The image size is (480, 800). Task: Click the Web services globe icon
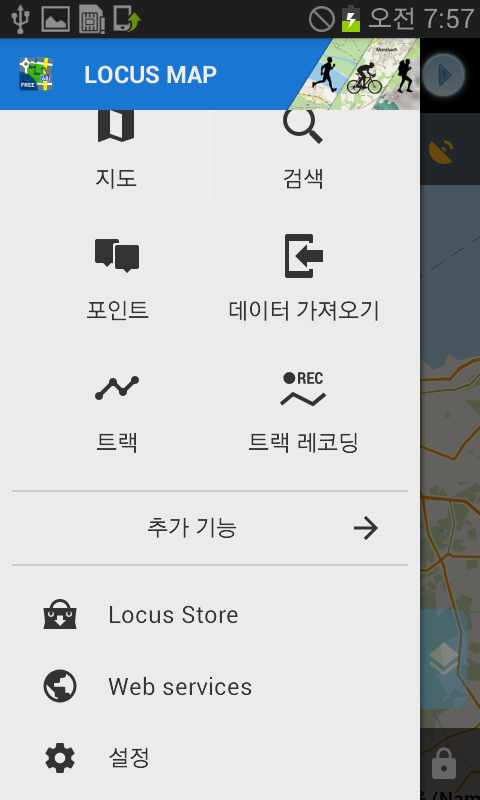(60, 686)
